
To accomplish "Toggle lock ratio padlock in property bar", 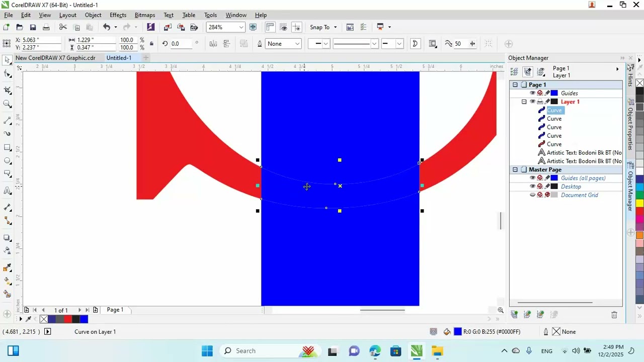I will (152, 44).
